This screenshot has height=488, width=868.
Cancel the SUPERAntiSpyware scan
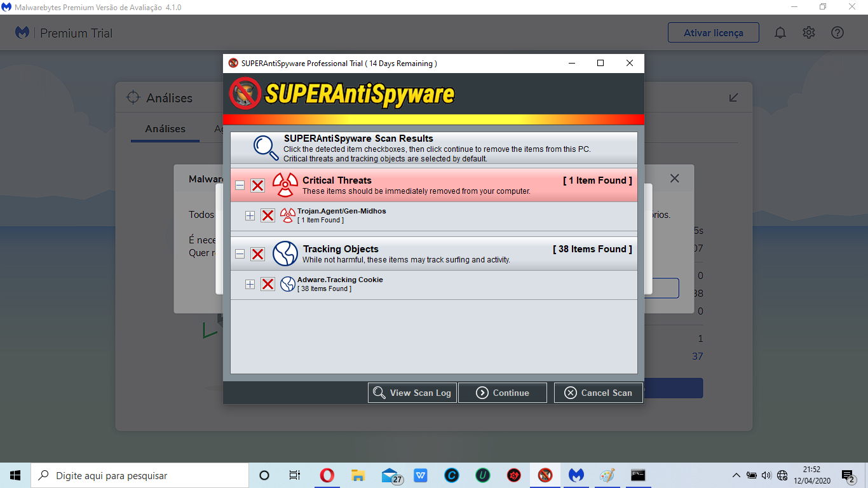coord(598,393)
